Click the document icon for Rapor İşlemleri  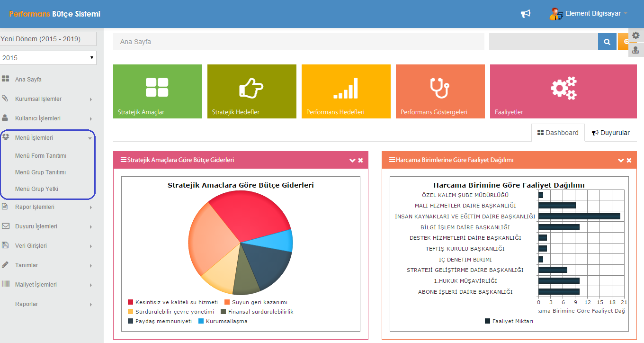click(6, 207)
